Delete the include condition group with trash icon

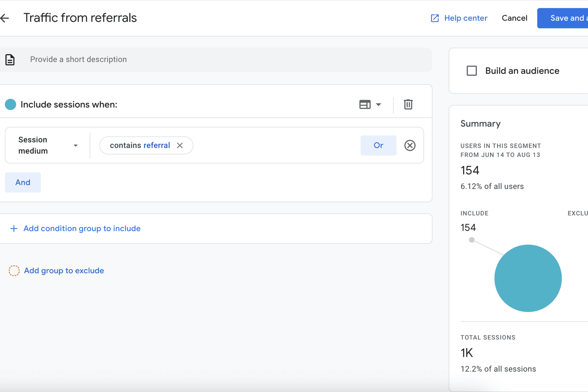pyautogui.click(x=408, y=105)
